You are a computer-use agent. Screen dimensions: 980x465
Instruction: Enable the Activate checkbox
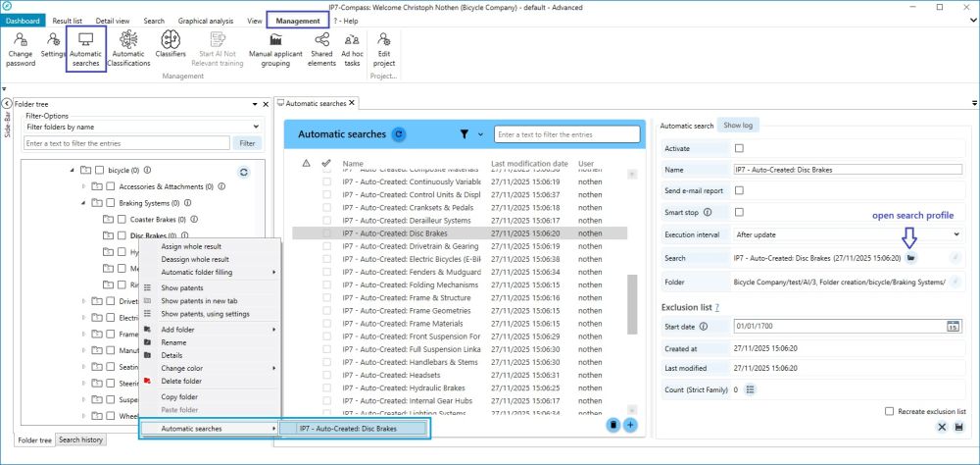pos(739,148)
